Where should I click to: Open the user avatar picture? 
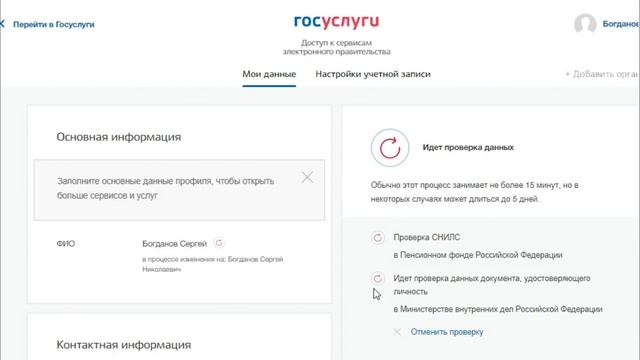(x=585, y=24)
